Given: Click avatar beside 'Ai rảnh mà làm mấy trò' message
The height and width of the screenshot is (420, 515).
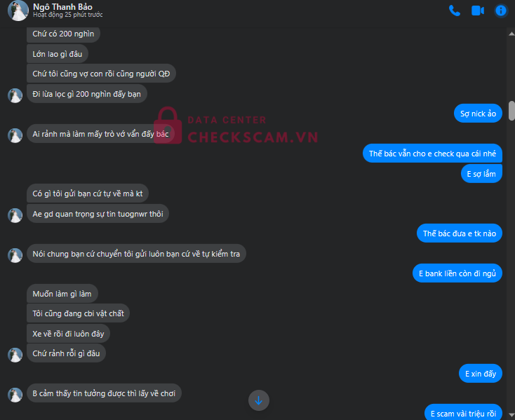Looking at the screenshot, I should (x=15, y=135).
